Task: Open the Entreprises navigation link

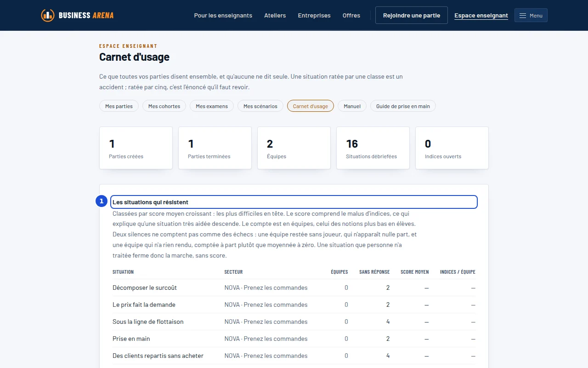Action: pos(314,15)
